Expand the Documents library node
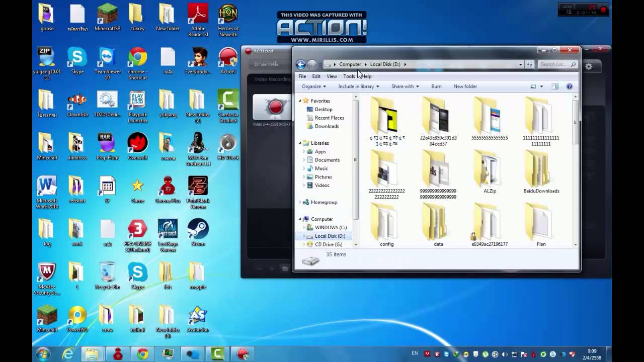Screen dimensions: 644x362 tap(304, 160)
